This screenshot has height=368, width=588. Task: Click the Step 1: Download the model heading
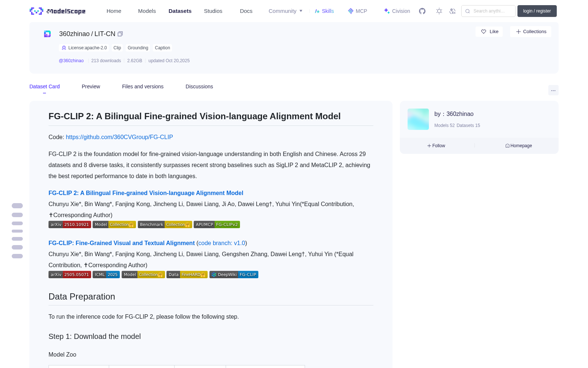click(94, 336)
